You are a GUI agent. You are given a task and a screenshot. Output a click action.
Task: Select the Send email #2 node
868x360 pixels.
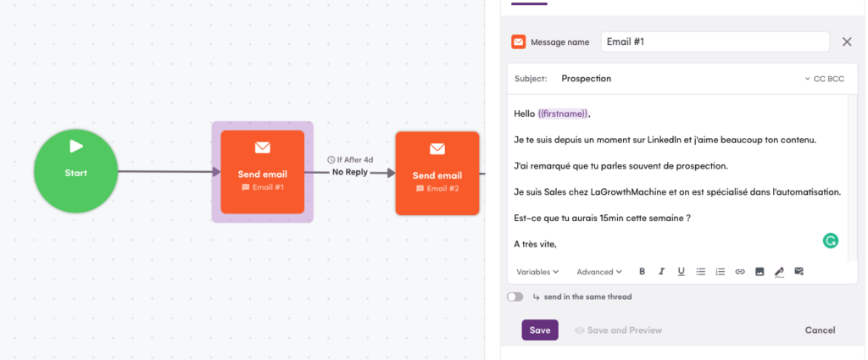437,173
